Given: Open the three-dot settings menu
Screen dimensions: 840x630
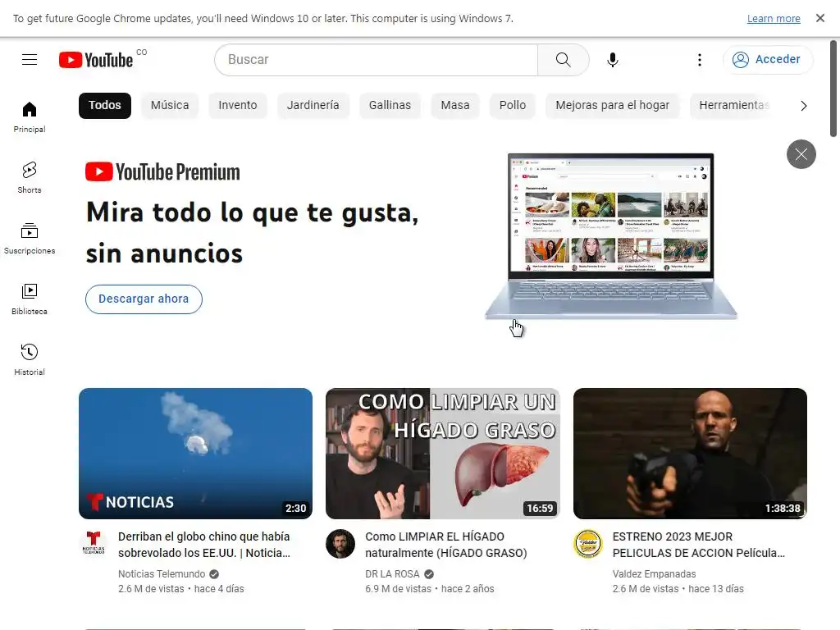Looking at the screenshot, I should [699, 59].
